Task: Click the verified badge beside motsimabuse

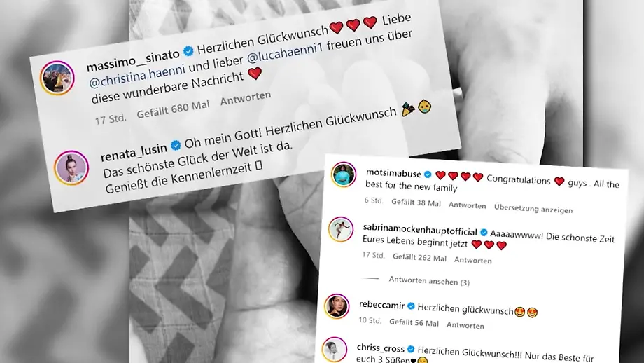Action: [x=428, y=174]
